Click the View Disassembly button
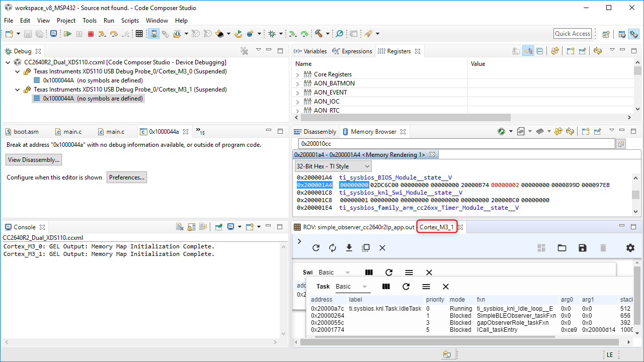This screenshot has width=644, height=362. pyautogui.click(x=33, y=159)
